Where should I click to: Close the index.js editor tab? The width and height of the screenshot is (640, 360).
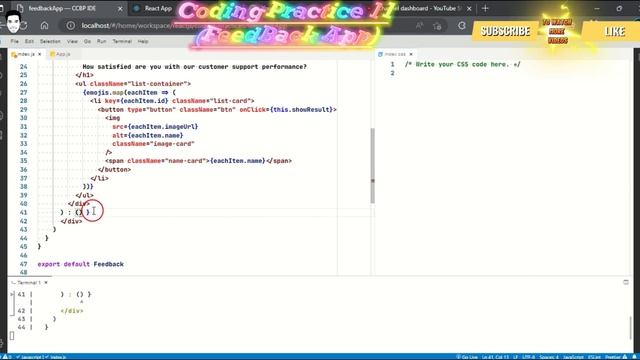coord(40,54)
